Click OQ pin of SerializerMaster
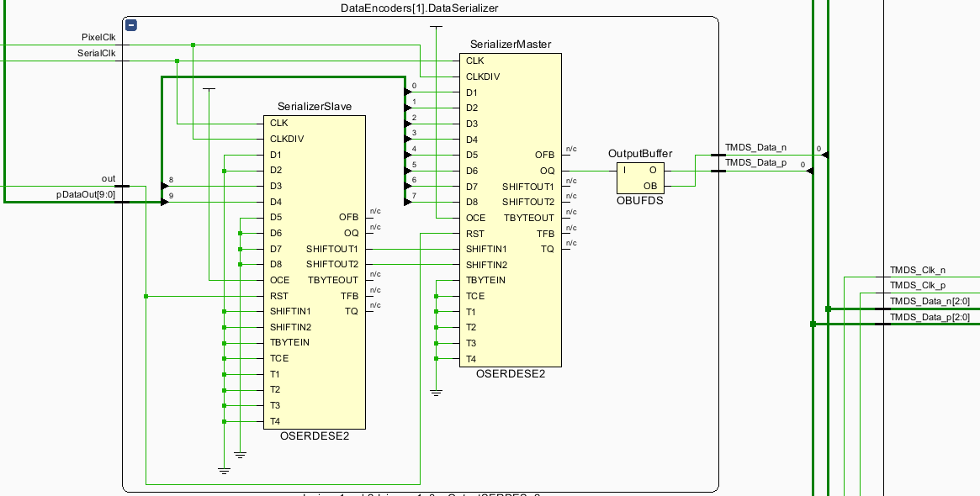980x496 pixels. click(547, 171)
